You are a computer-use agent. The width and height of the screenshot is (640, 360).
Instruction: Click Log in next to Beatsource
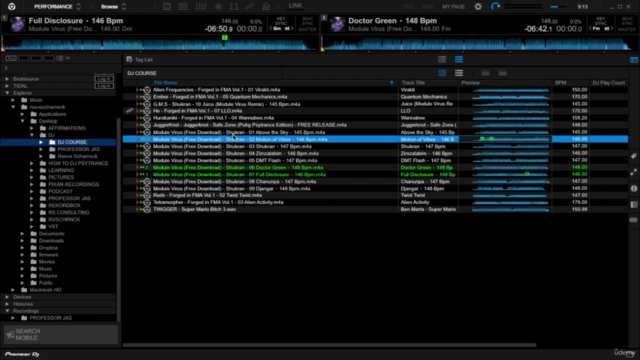point(104,79)
